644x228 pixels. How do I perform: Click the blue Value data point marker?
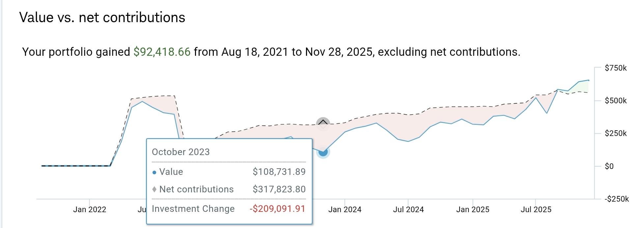(323, 152)
